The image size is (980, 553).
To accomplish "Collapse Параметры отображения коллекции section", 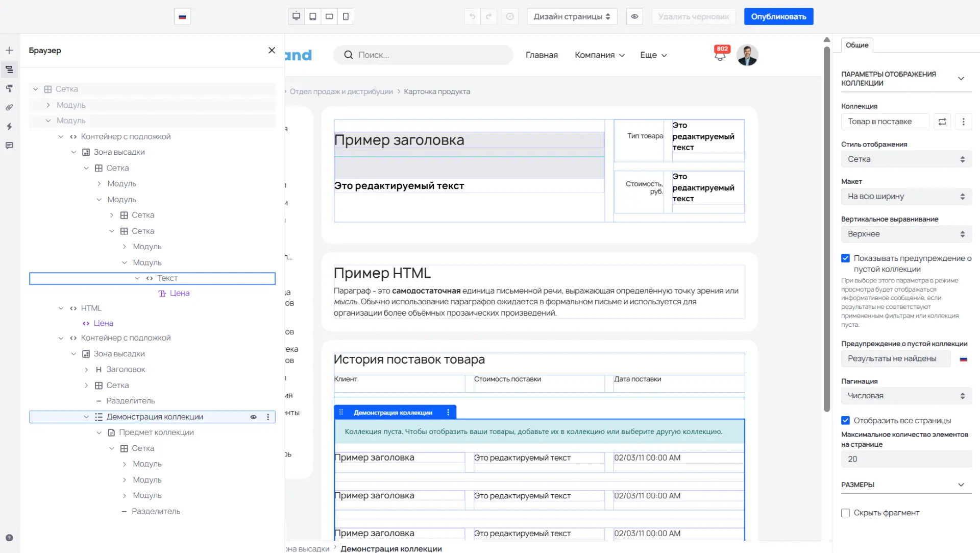I will click(961, 79).
